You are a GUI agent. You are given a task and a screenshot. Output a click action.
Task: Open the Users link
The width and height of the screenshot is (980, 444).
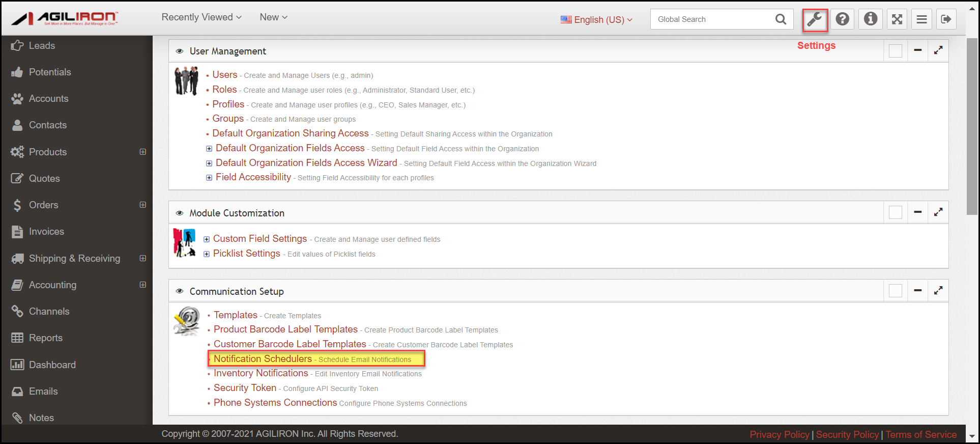coord(225,75)
